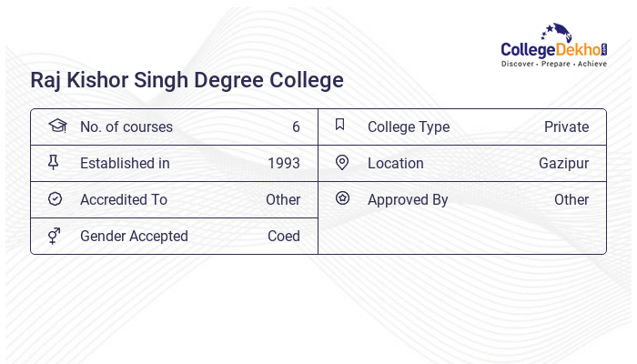Click the Raj Kishor Singh Degree College title
The height and width of the screenshot is (364, 637).
coord(187,80)
